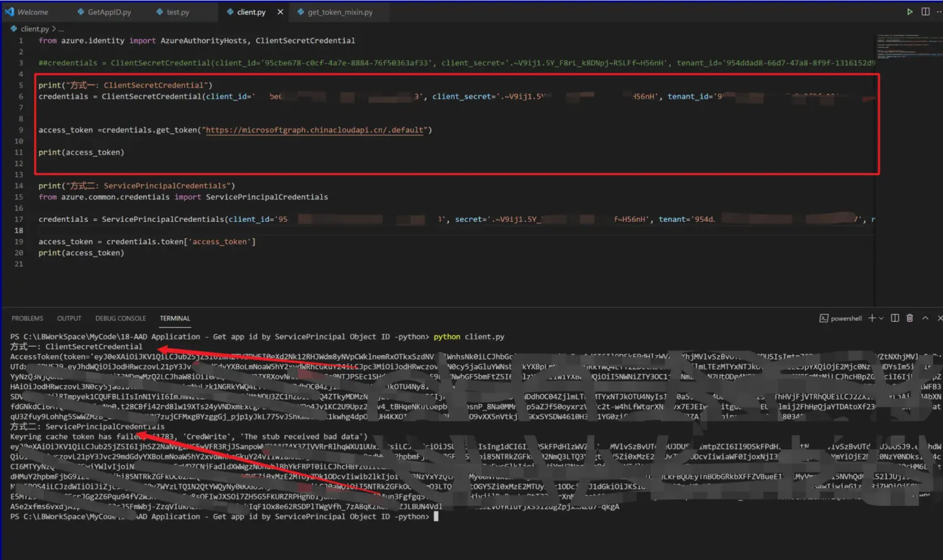Image resolution: width=943 pixels, height=560 pixels.
Task: Click the Python file icon on GetAppID.py tab
Action: coord(81,12)
